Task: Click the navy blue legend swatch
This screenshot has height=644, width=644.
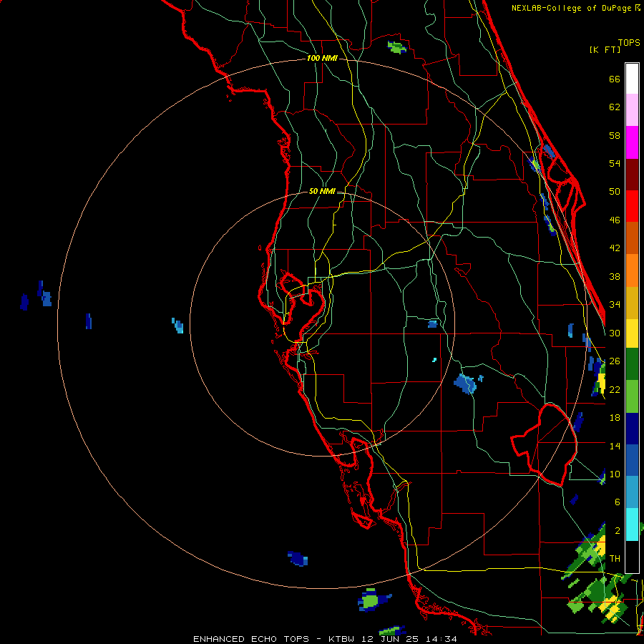Action: 632,429
